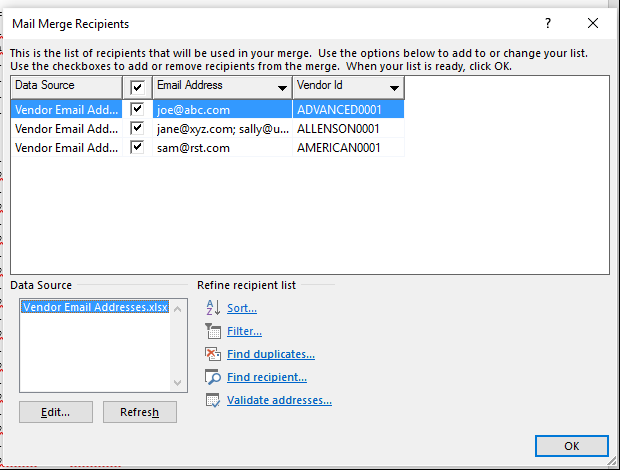620x470 pixels.
Task: Click the Validate addresses icon
Action: 211,400
